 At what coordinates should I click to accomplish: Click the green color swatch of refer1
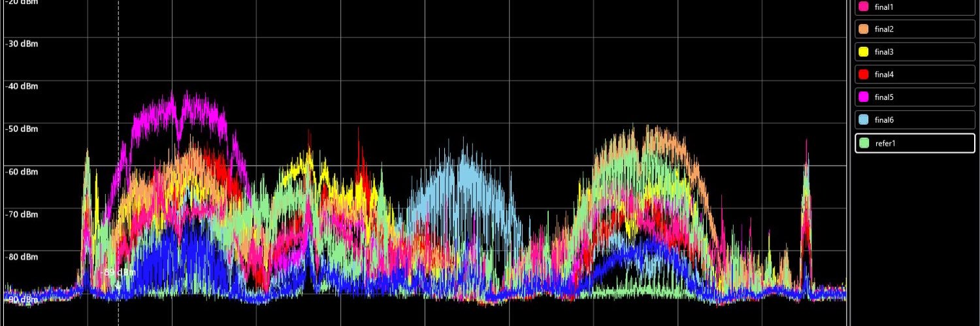[x=863, y=143]
